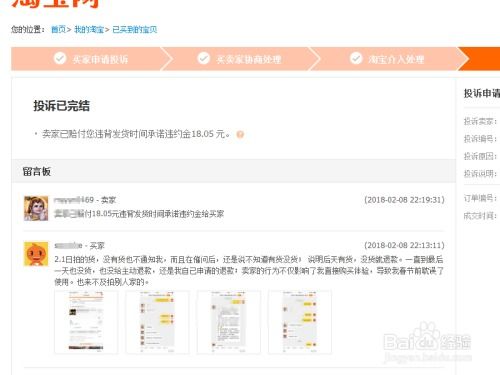Image resolution: width=500 pixels, height=375 pixels.
Task: Open the second chat screenshot thumbnail
Action: (x=157, y=322)
